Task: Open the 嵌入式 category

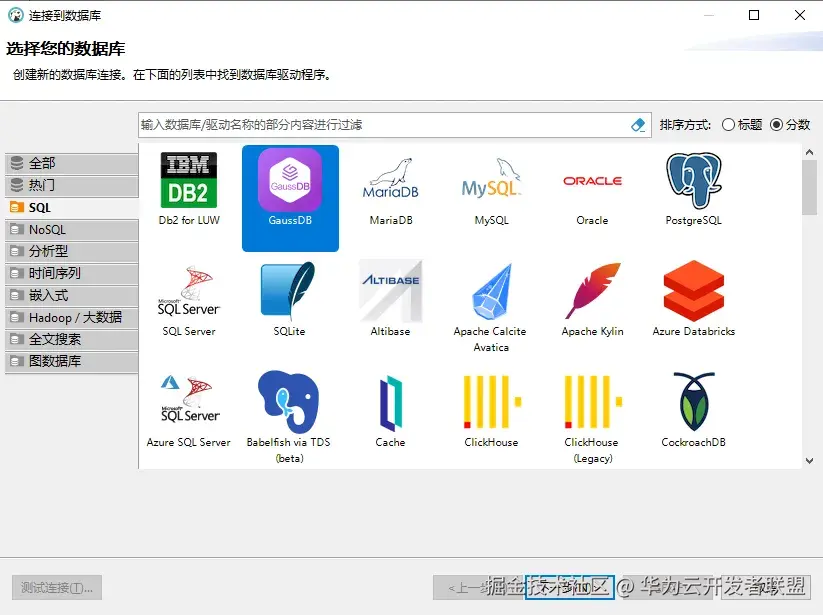Action: [x=72, y=295]
